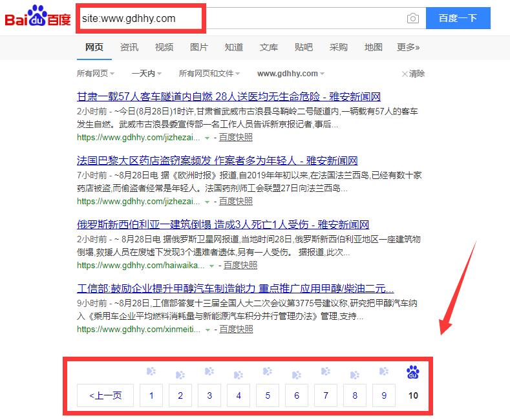Expand the 所有网页和文件 filter dropdown

tap(209, 74)
